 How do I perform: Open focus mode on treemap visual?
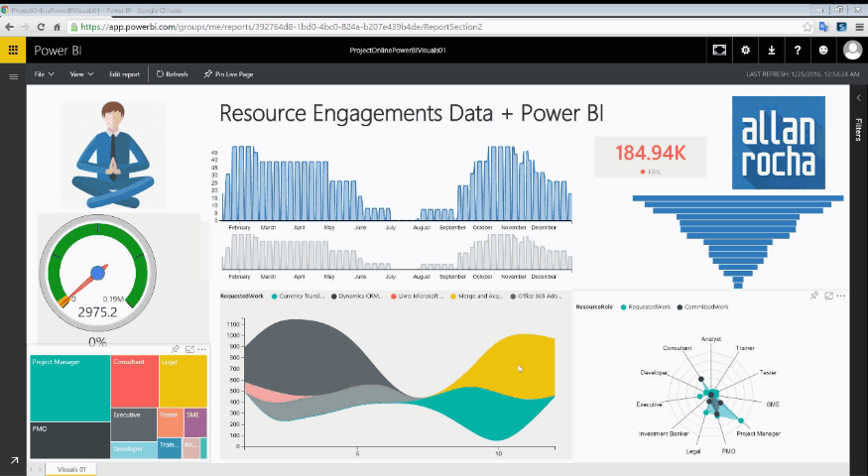coord(188,349)
